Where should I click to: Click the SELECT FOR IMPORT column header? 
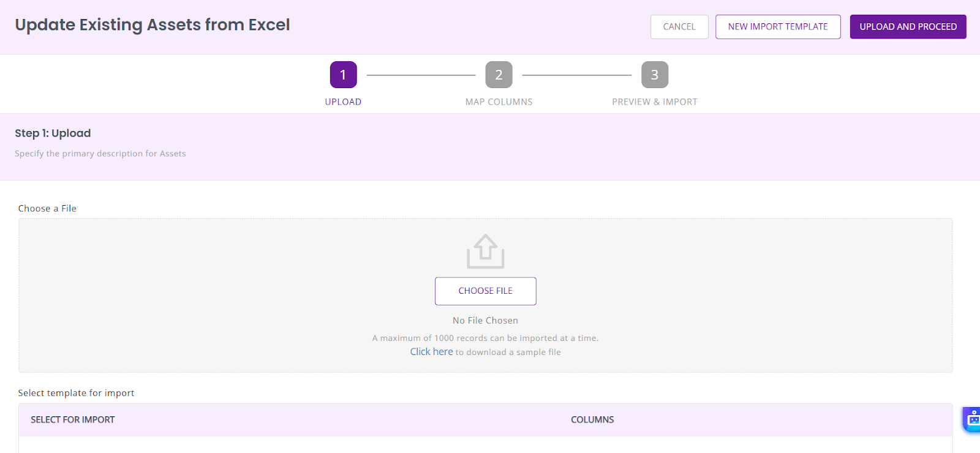(x=73, y=420)
